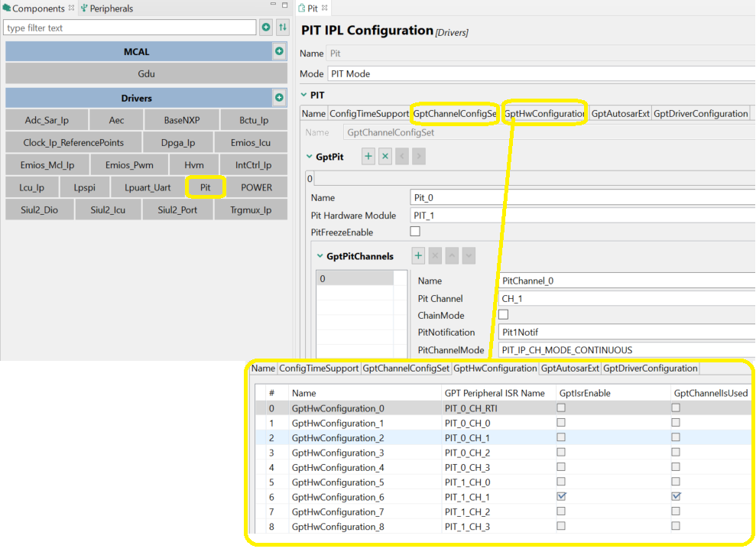Select GptPitChannels list item 0
Image resolution: width=756 pixels, height=552 pixels.
tap(355, 278)
